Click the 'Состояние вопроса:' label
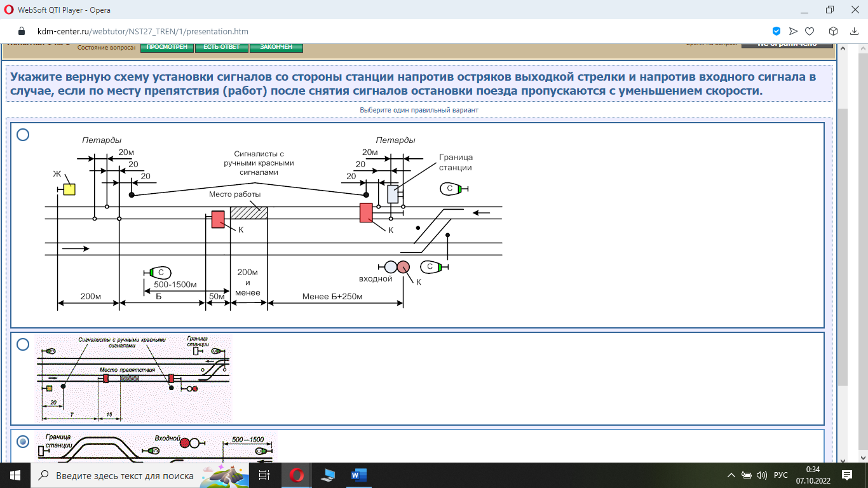Screen dimensions: 868x488 coord(107,48)
